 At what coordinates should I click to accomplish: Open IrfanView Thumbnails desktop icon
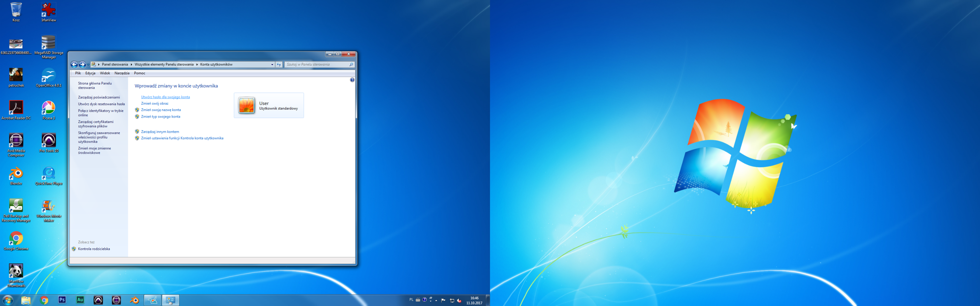coord(16,276)
